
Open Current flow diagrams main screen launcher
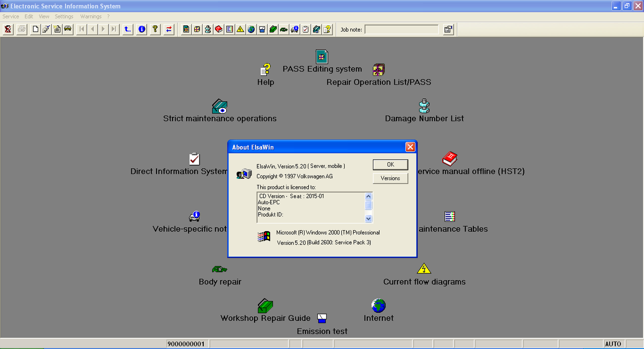pos(424,275)
